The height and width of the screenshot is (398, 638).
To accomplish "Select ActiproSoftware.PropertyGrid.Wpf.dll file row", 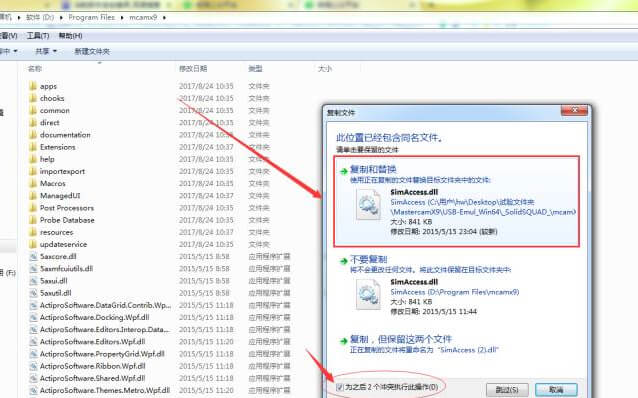I will click(161, 354).
